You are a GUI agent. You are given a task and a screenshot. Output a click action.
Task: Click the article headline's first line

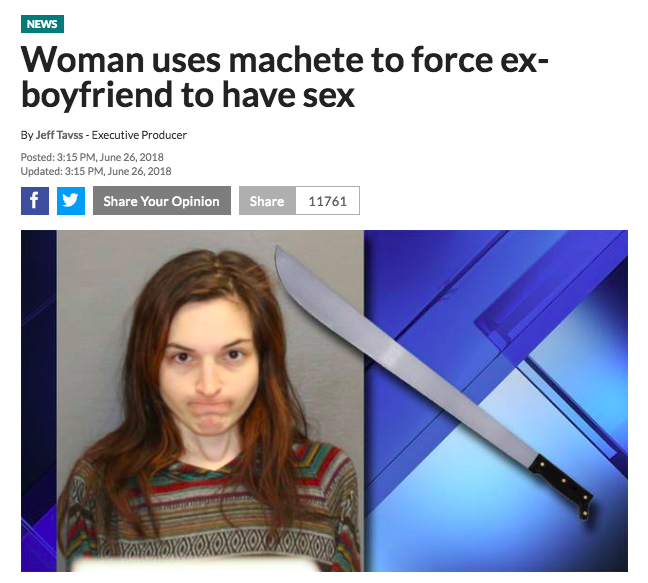[x=284, y=60]
